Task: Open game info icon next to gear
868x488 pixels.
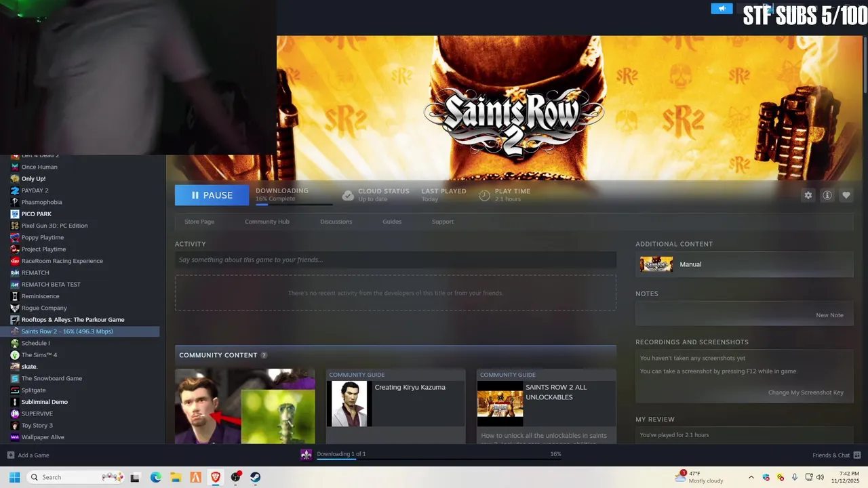Action: click(x=827, y=195)
